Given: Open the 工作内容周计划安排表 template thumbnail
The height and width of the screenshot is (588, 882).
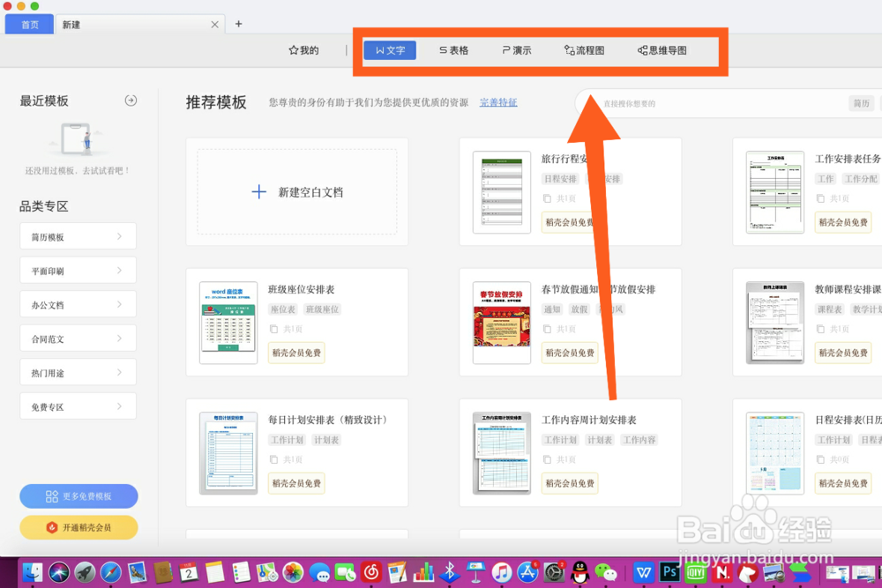Looking at the screenshot, I should coord(502,453).
